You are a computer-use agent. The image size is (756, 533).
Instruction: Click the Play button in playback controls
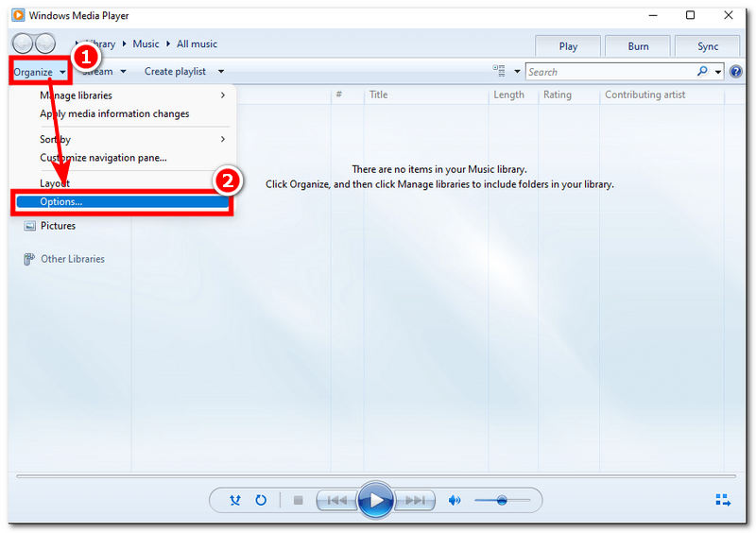click(375, 500)
